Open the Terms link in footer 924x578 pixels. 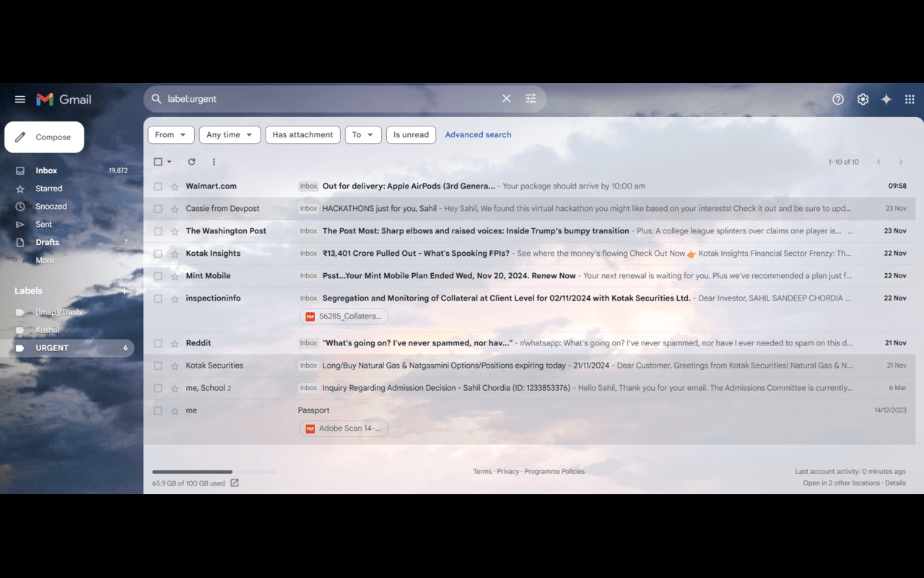(x=482, y=472)
